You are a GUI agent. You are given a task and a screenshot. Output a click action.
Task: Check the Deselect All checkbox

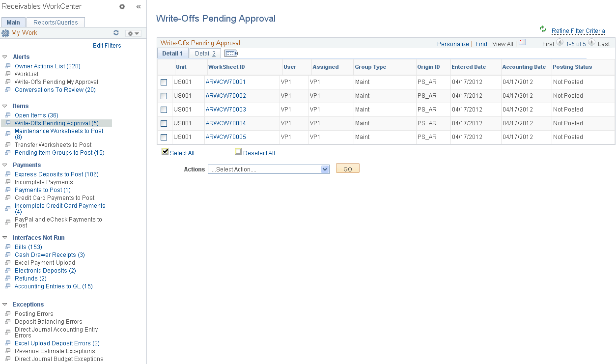point(238,151)
